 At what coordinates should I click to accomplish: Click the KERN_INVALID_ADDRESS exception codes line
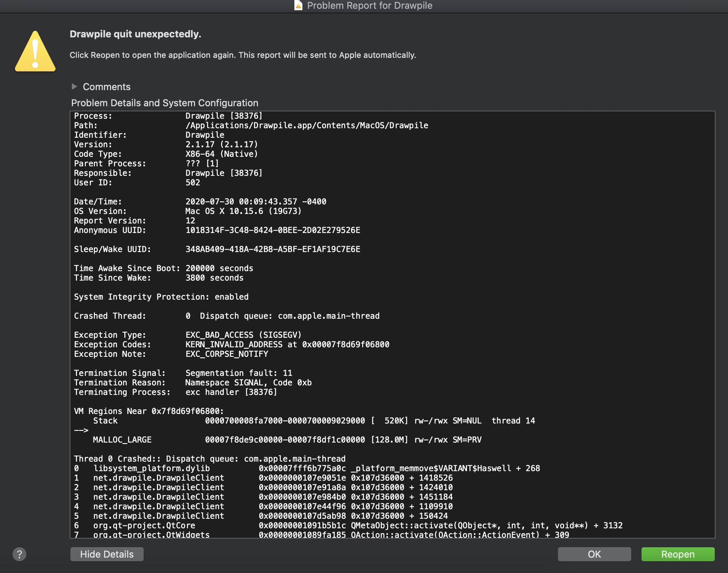coord(232,344)
